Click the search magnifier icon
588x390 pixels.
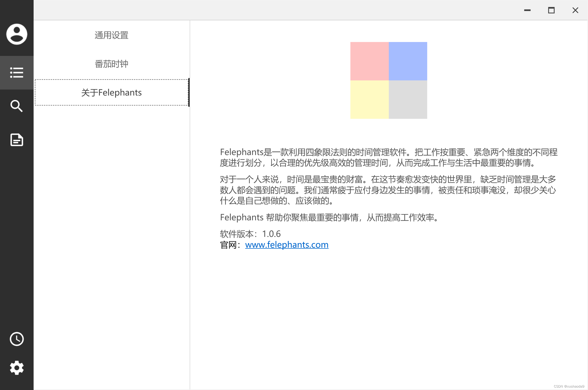pos(17,106)
